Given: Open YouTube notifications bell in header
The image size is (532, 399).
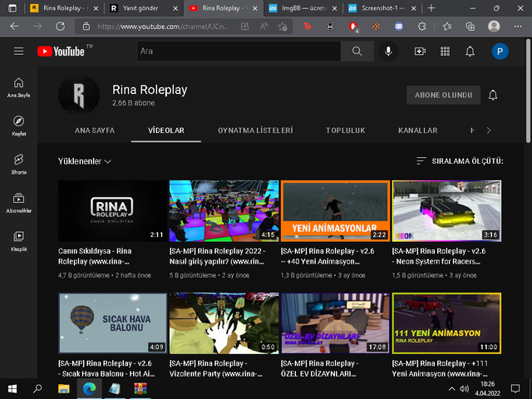Looking at the screenshot, I should pyautogui.click(x=470, y=52).
